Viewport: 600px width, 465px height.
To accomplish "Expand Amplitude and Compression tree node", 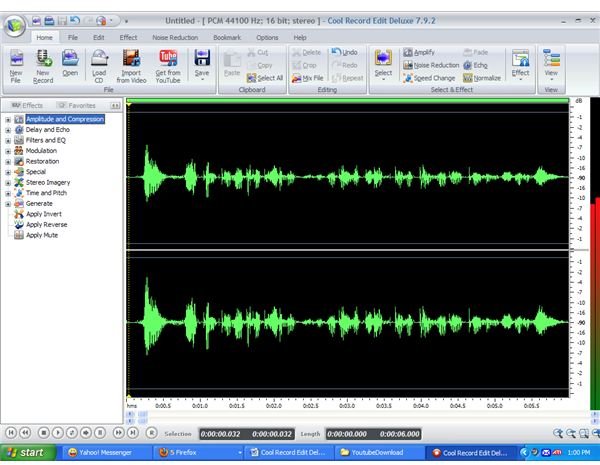I will 8,120.
